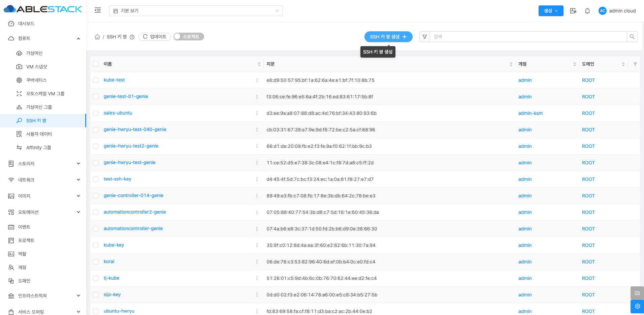Viewport: 644px width, 315px height.
Task: Open the column filter icon in the table header
Action: (x=635, y=64)
